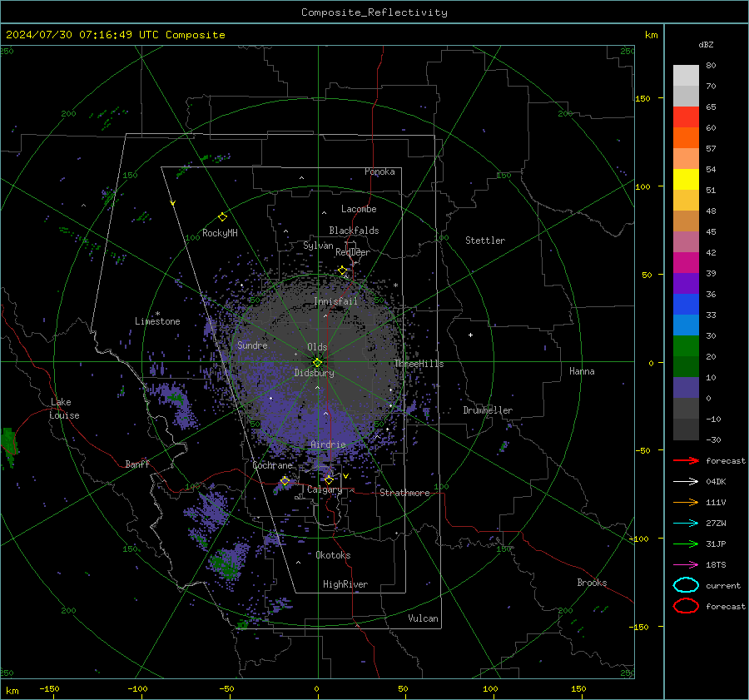Click the RedDeer city label

pyautogui.click(x=353, y=252)
